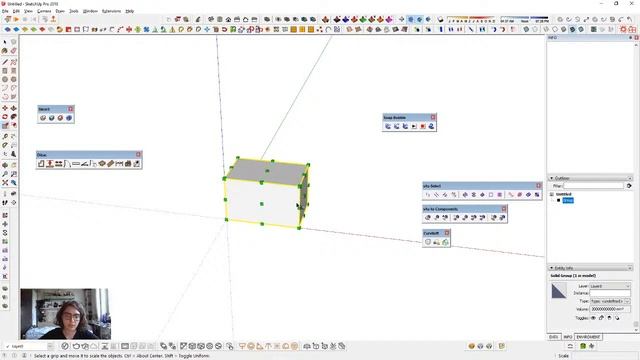The image size is (640, 360).
Task: Select the Rectangle drawing tool
Action: coord(5,71)
